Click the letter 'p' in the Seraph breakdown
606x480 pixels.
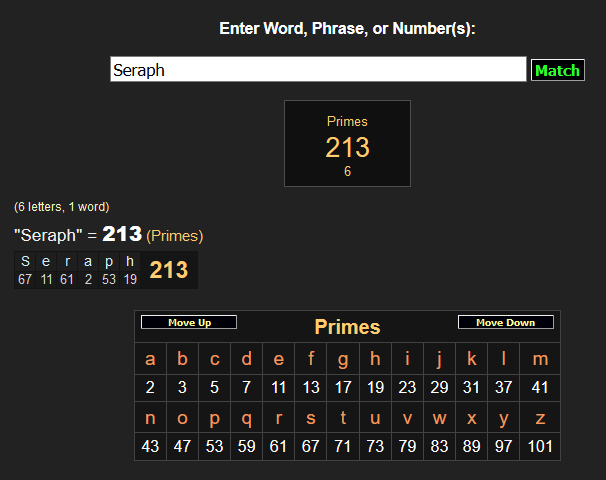109,262
